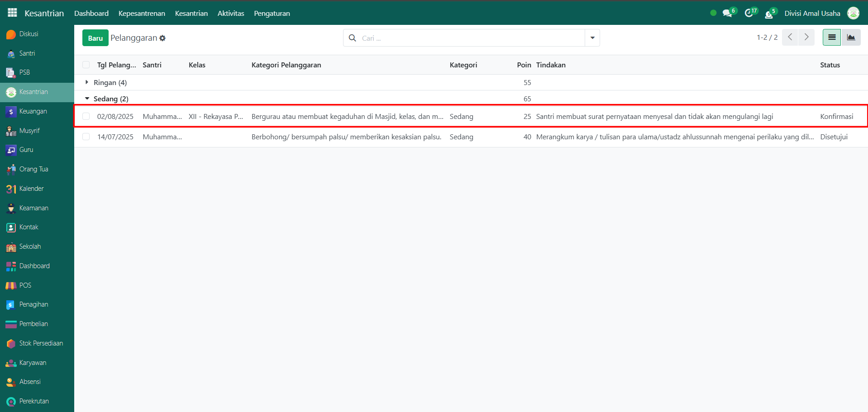868x412 pixels.
Task: Open the apps grid menu icon
Action: coord(12,13)
